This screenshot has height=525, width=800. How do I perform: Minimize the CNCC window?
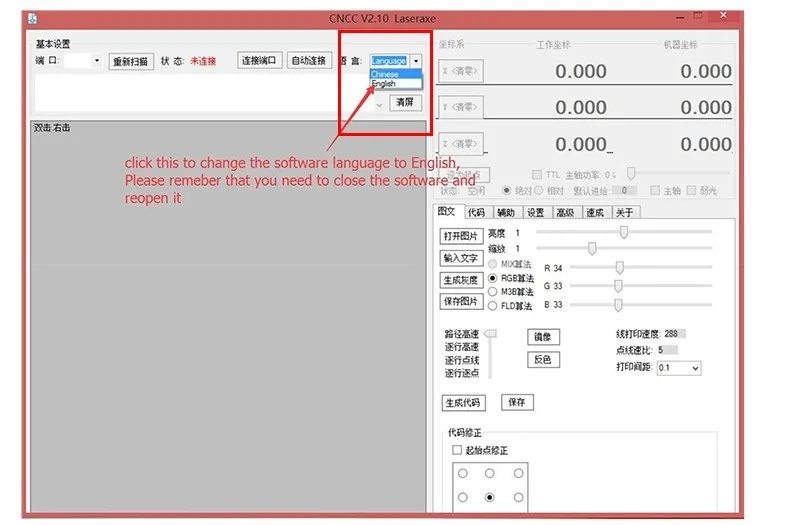coord(680,17)
